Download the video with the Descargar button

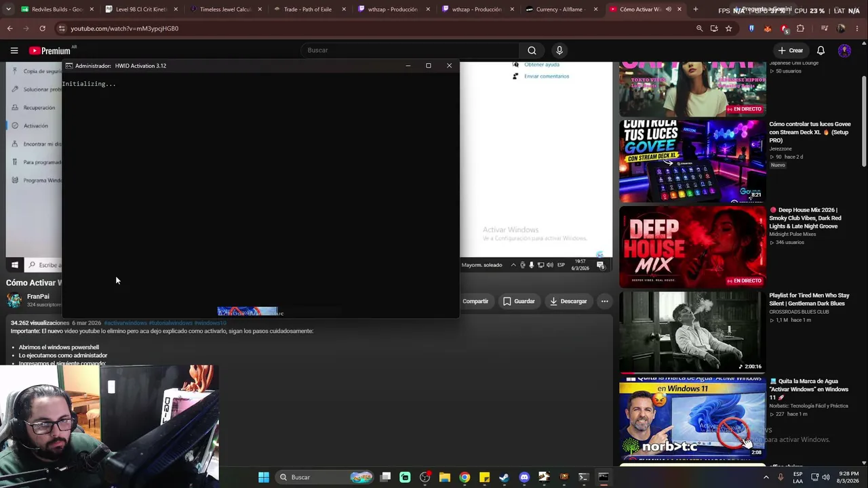point(568,302)
